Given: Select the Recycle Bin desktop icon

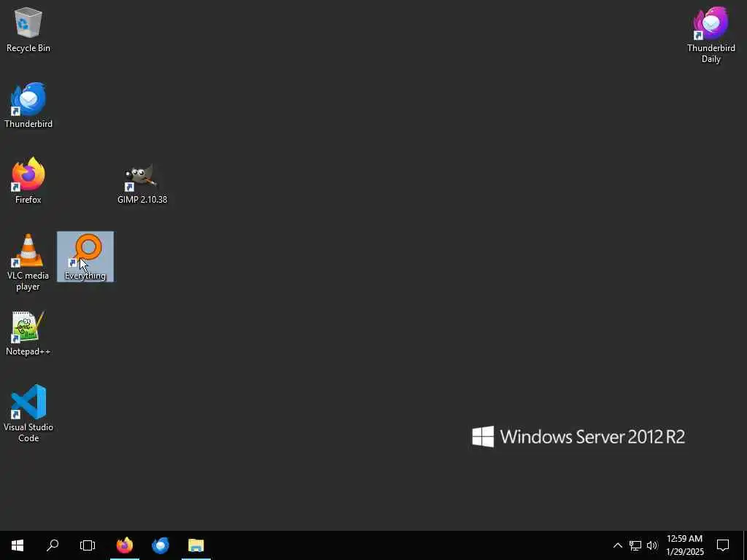Looking at the screenshot, I should (x=28, y=29).
